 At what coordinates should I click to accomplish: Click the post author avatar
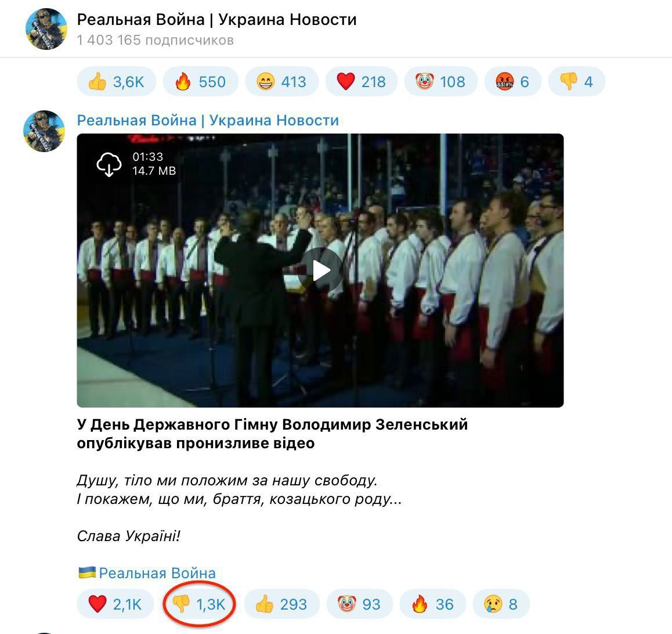[x=44, y=131]
